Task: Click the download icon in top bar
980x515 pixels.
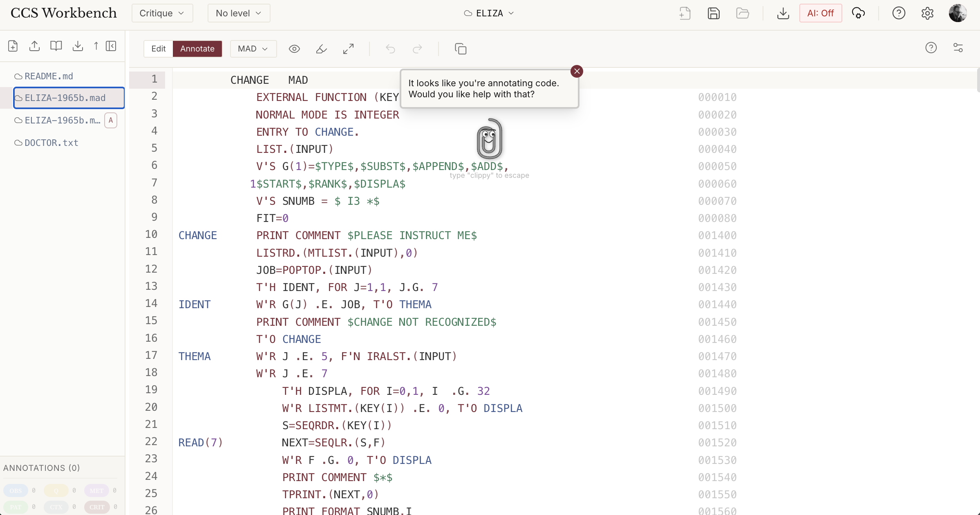Action: coord(783,13)
